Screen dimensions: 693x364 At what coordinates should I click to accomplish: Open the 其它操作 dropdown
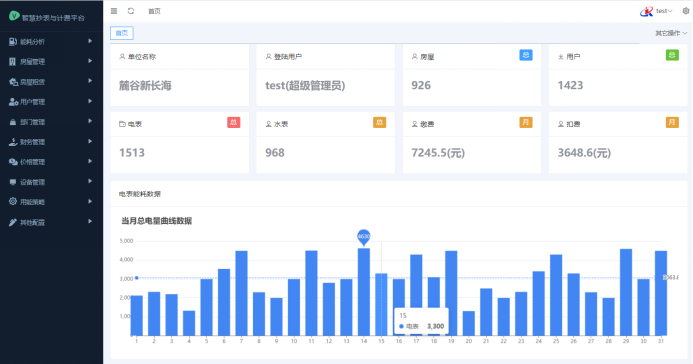point(671,33)
